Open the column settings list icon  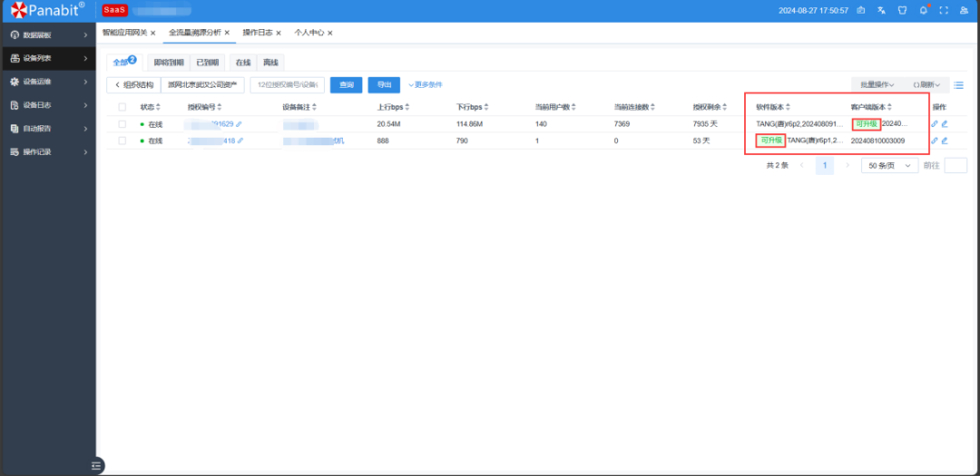pos(959,85)
